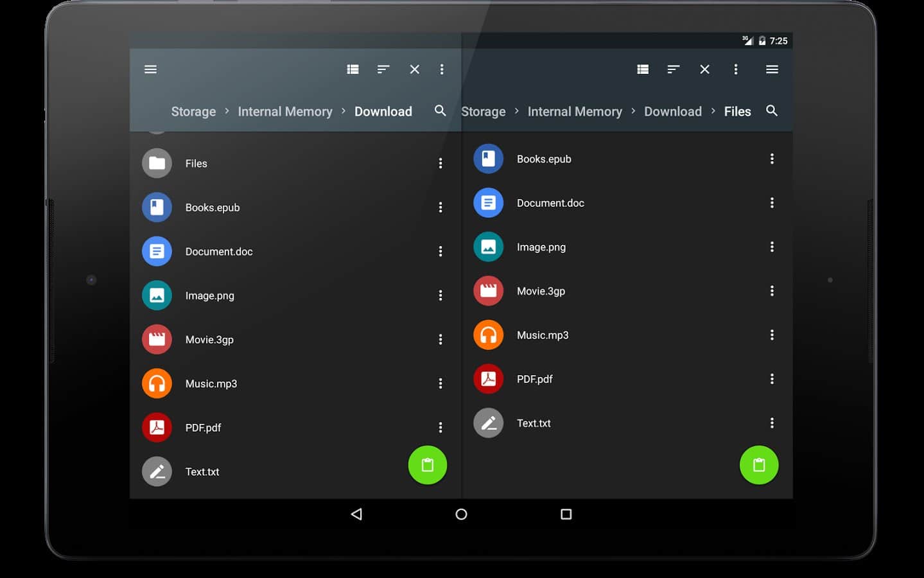Tap the green paste button in right pane
The width and height of the screenshot is (924, 578).
759,465
